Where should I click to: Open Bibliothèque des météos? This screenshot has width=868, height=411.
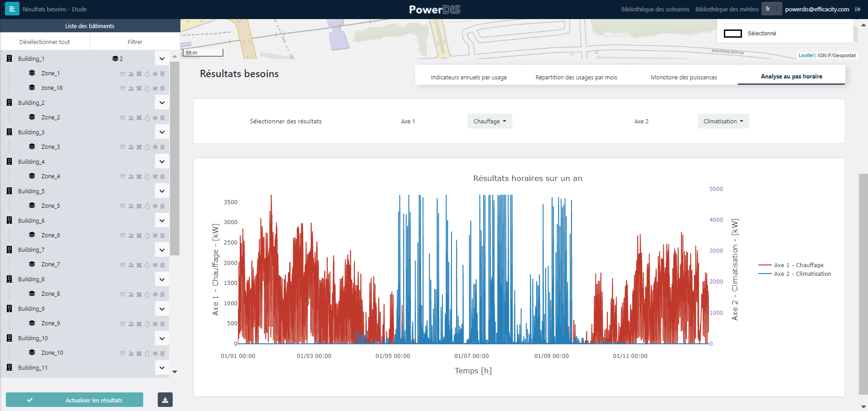[727, 9]
